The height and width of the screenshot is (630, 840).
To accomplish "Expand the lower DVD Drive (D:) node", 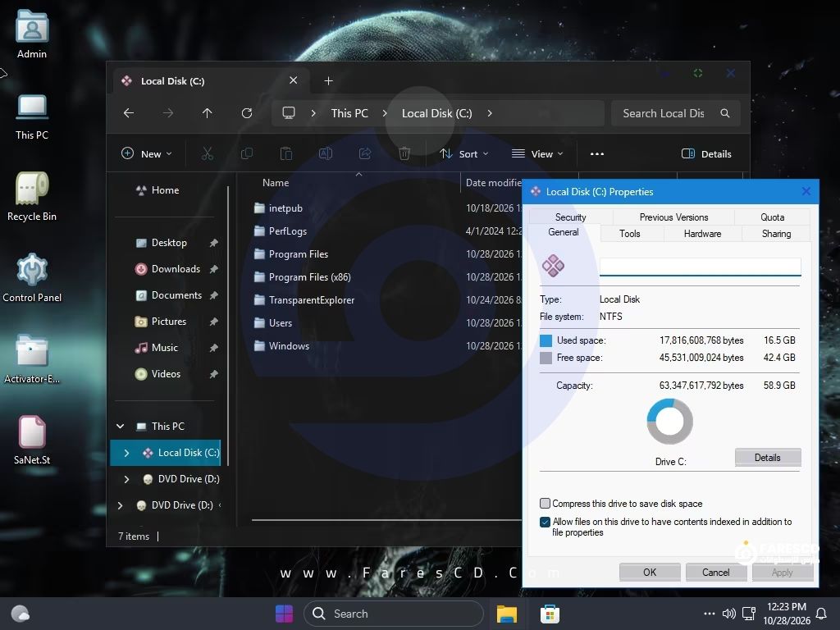I will (x=120, y=505).
